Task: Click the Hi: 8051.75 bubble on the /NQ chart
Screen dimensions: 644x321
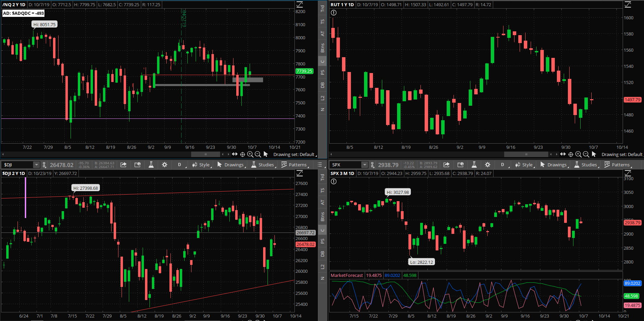Action: (x=44, y=24)
